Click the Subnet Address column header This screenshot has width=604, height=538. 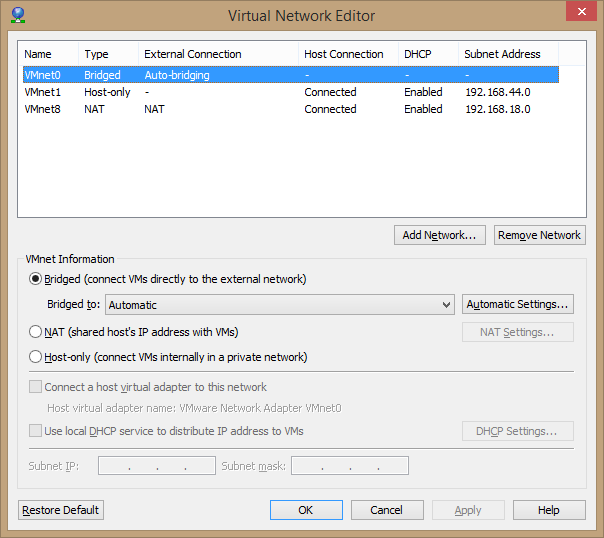(x=508, y=54)
